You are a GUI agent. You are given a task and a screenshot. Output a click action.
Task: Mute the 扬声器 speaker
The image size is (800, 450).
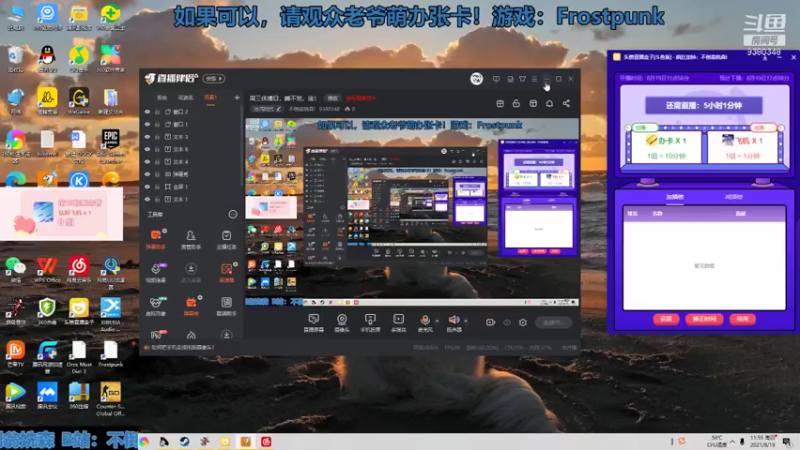[x=454, y=322]
